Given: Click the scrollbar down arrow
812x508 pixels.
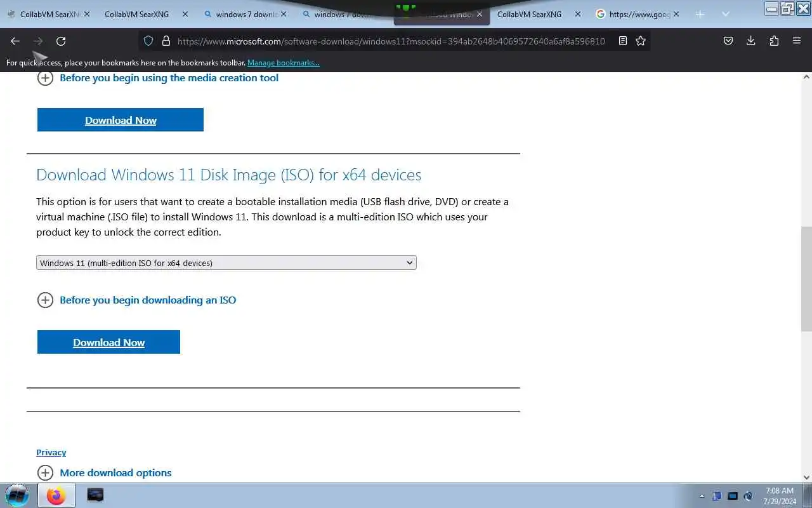Looking at the screenshot, I should [806, 477].
